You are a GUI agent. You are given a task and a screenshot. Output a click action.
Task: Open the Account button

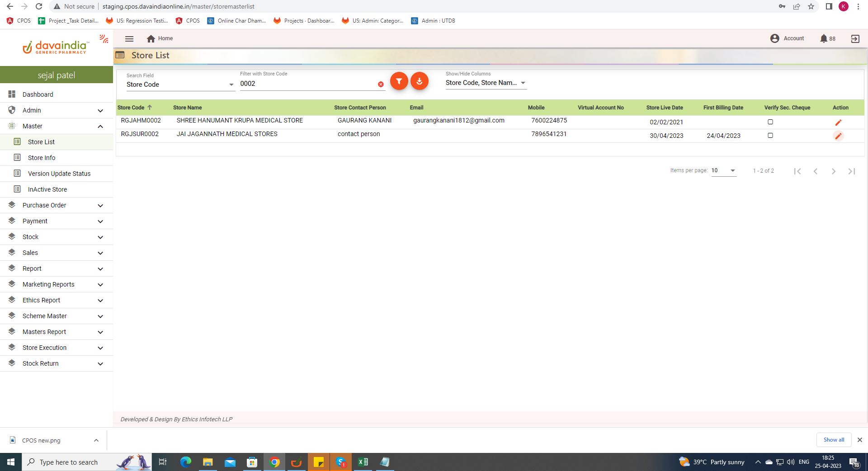(787, 39)
